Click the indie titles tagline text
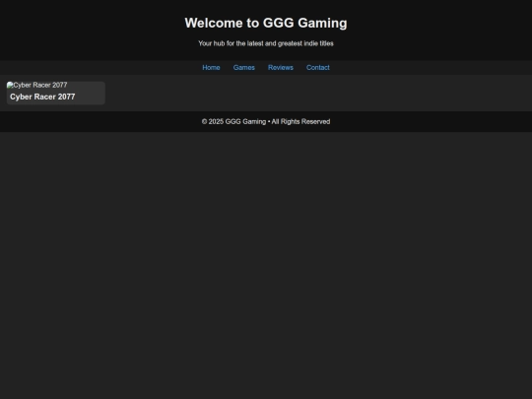Screen dimensions: 532x399 tap(266, 43)
